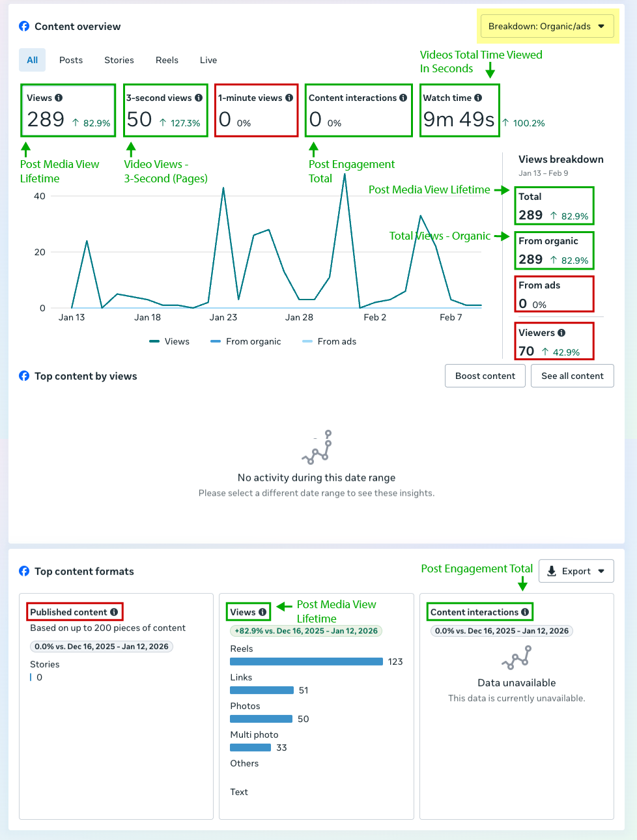Click the Reels bar showing 123 views

[x=306, y=662]
